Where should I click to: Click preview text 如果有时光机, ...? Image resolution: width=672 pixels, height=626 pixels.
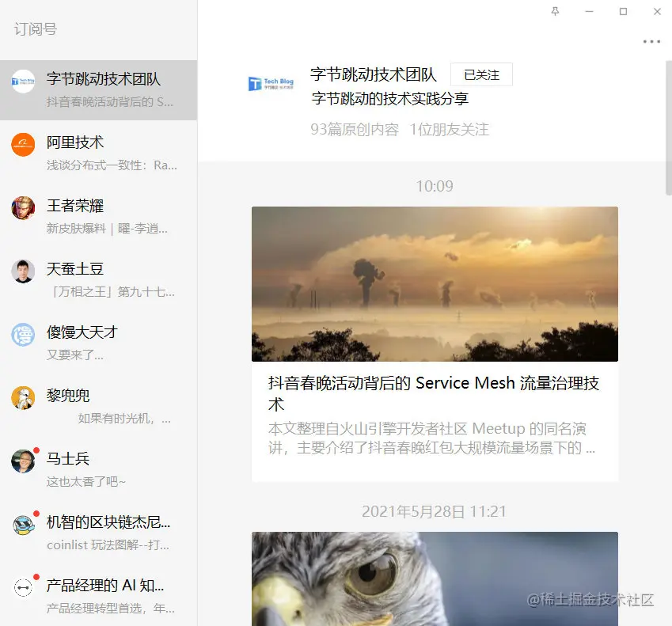(x=124, y=418)
